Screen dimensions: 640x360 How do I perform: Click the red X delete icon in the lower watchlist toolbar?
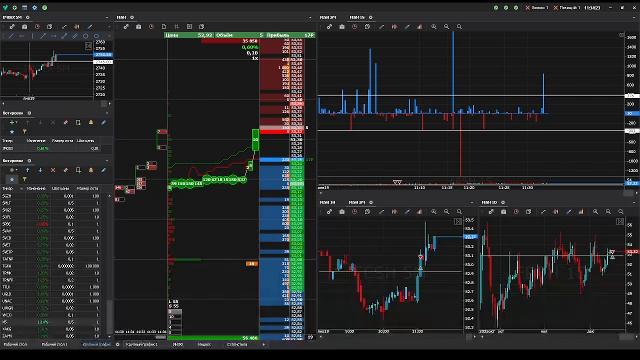[x=53, y=170]
